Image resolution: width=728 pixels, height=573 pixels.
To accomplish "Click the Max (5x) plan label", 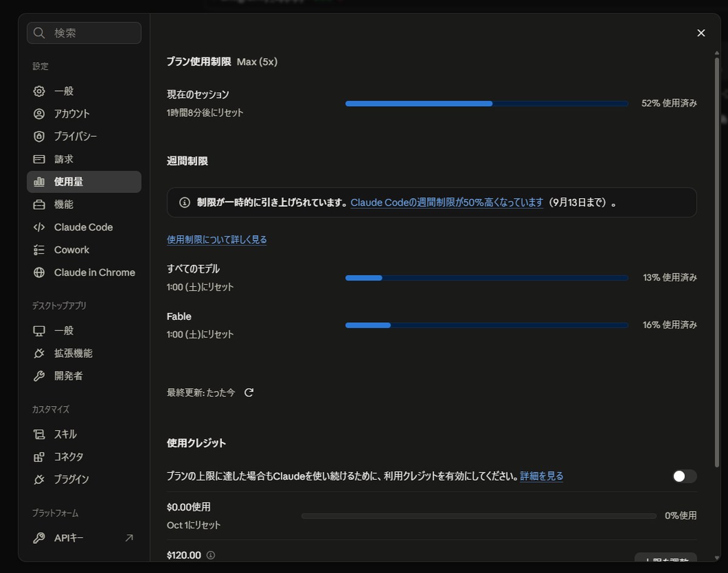I will click(x=257, y=61).
